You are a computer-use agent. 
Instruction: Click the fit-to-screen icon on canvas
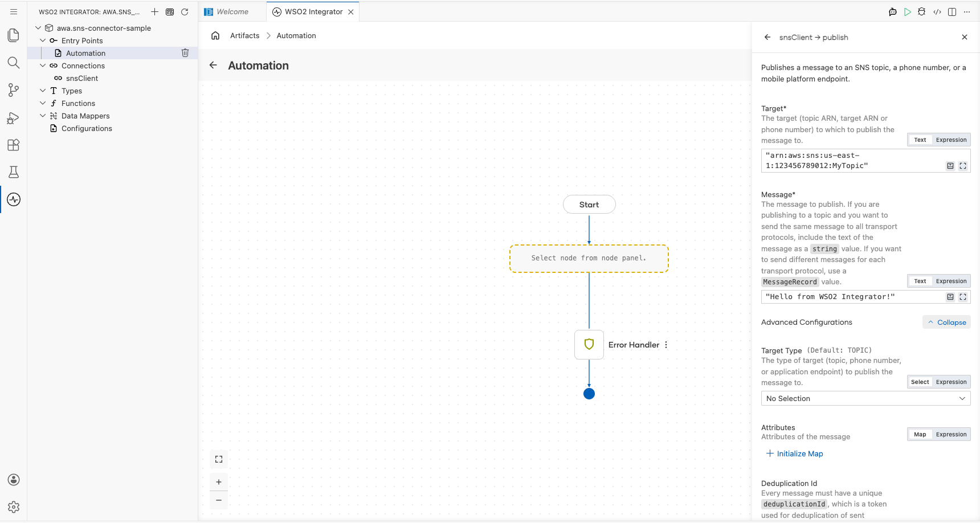pyautogui.click(x=219, y=459)
